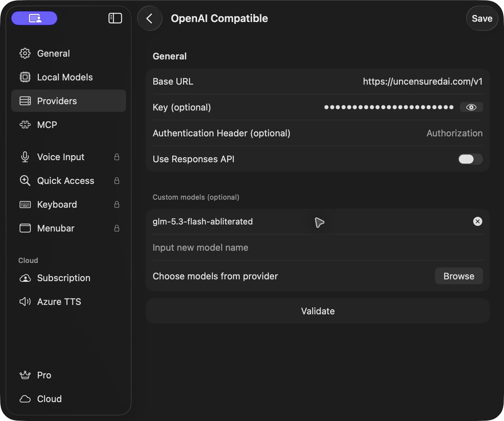Click the Voice Input lock icon
Image resolution: width=504 pixels, height=421 pixels.
click(117, 157)
